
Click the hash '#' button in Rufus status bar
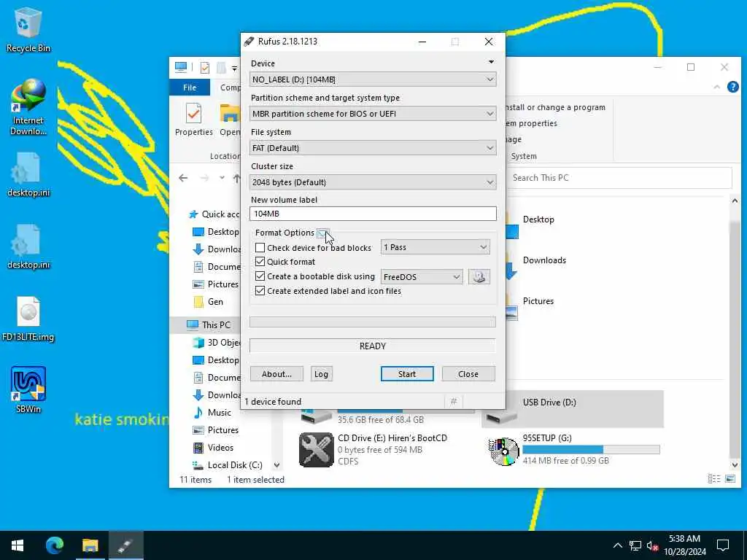pyautogui.click(x=454, y=402)
